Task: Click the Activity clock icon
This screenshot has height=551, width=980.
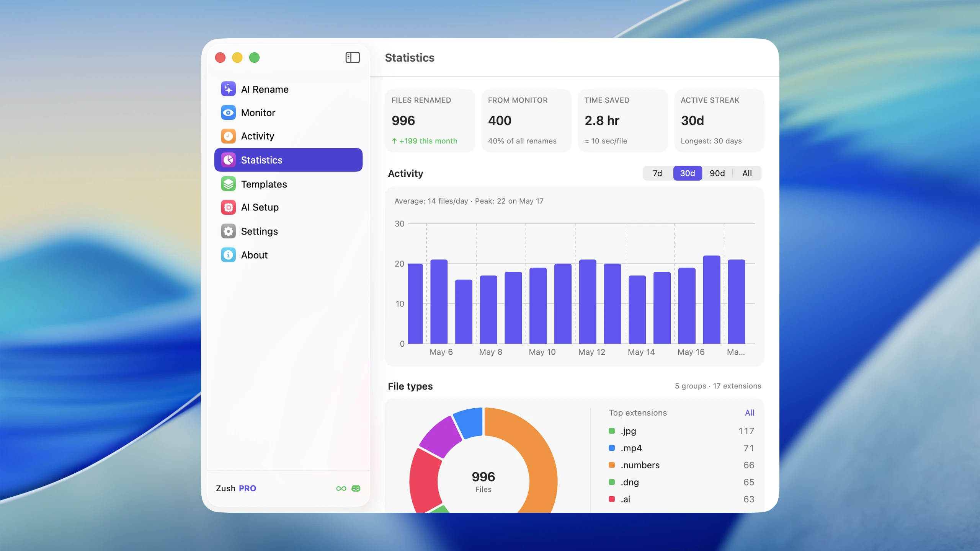Action: 228,136
